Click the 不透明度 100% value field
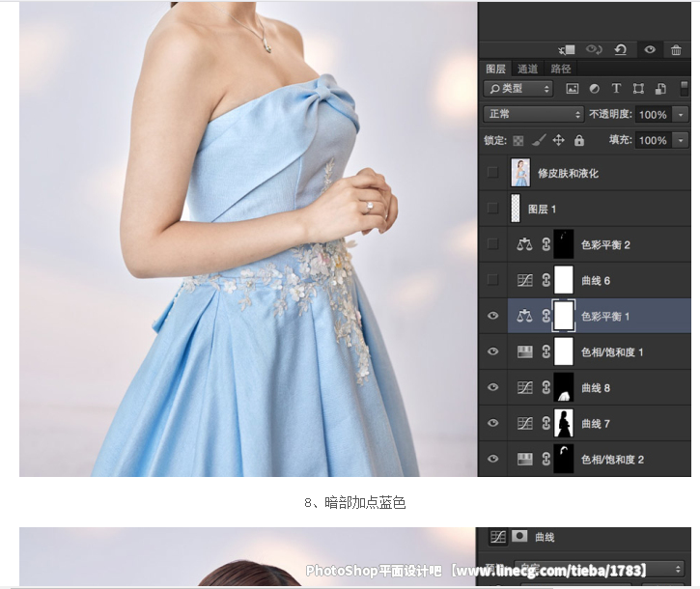The height and width of the screenshot is (589, 700). coord(654,115)
